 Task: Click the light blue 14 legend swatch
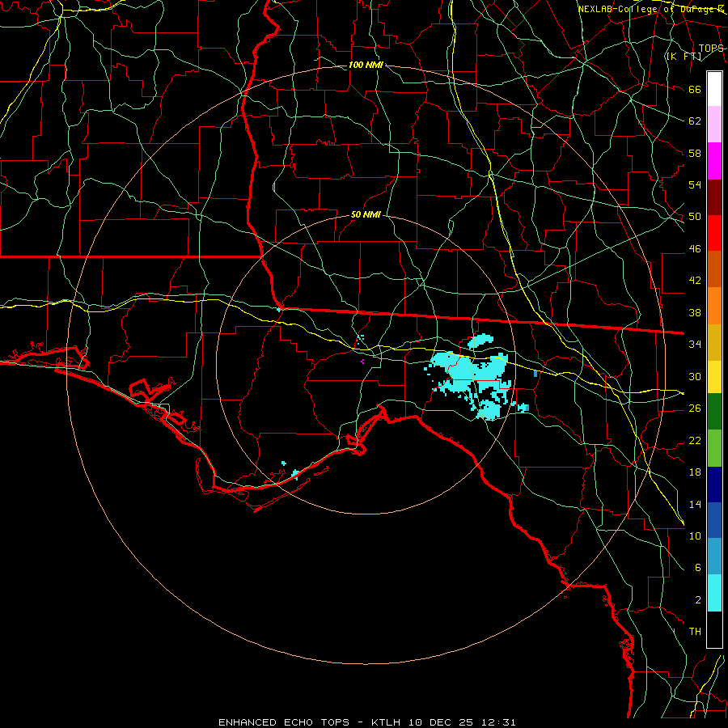click(714, 557)
